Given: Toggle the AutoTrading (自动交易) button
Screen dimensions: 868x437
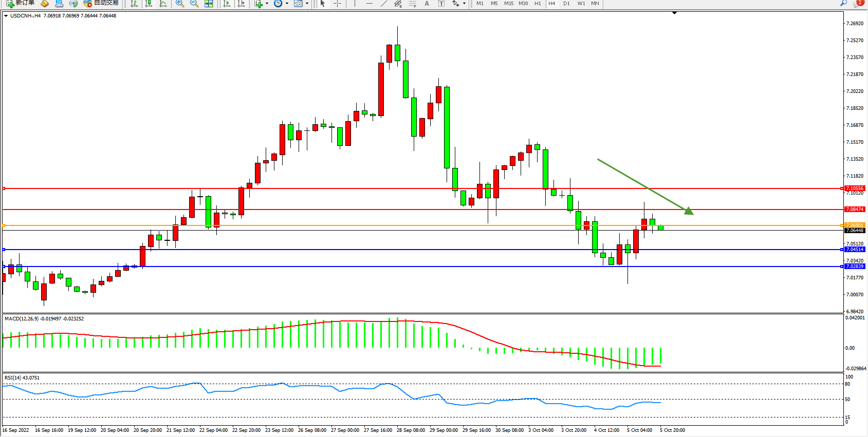Looking at the screenshot, I should coord(101,3).
